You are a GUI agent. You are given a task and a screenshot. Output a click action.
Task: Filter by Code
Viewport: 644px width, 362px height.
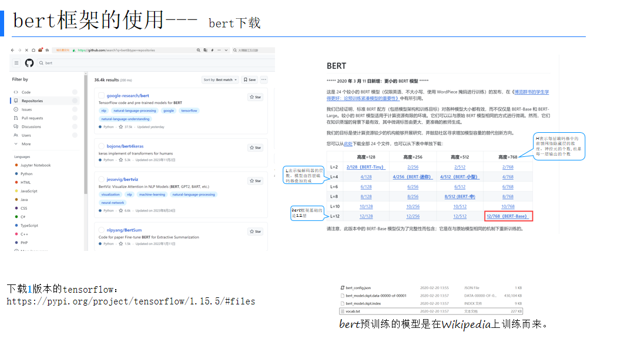coord(45,92)
